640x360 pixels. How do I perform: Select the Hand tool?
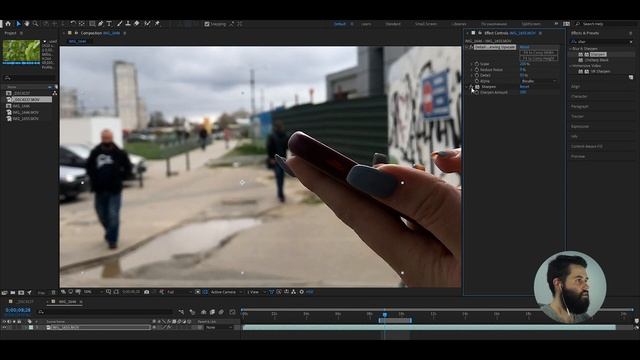[27, 24]
